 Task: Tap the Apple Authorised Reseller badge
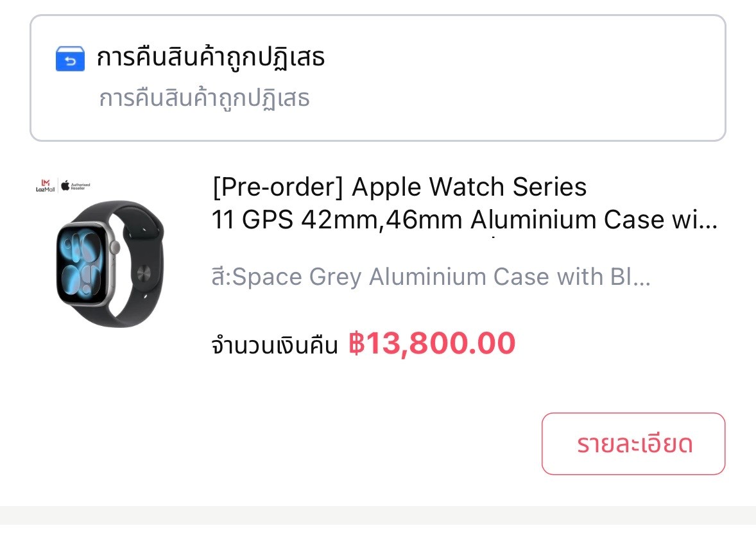(x=76, y=185)
